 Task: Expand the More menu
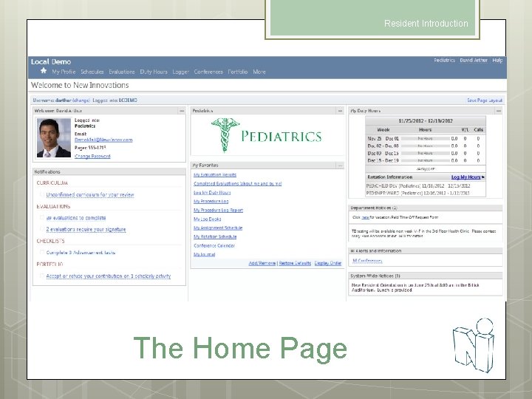259,72
